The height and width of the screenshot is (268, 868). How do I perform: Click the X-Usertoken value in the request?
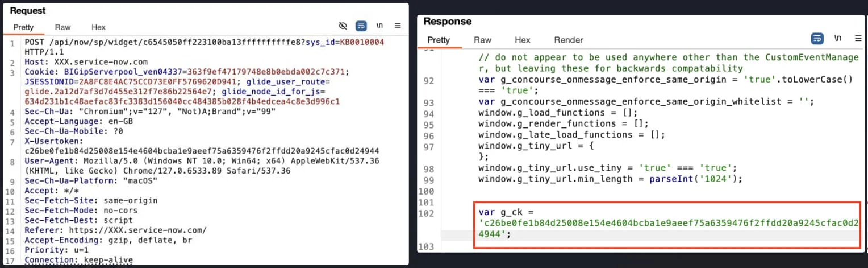(202, 151)
